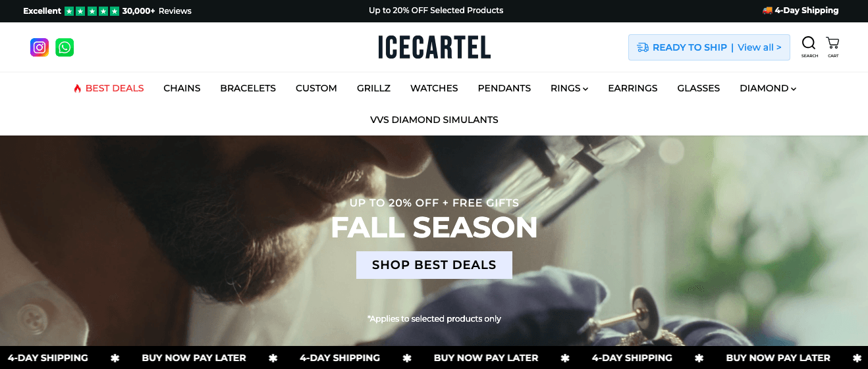The width and height of the screenshot is (868, 369).
Task: Click the Trustpilot star rating
Action: [92, 11]
